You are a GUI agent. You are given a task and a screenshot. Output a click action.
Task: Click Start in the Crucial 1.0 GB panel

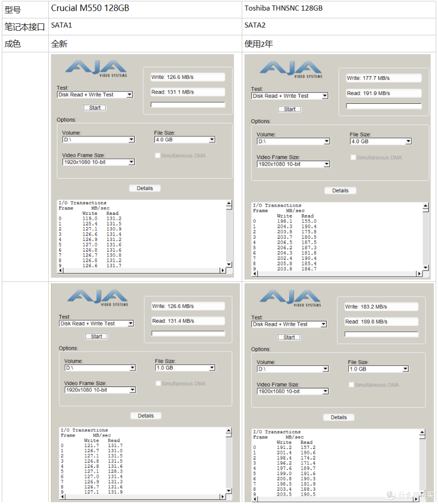click(97, 337)
